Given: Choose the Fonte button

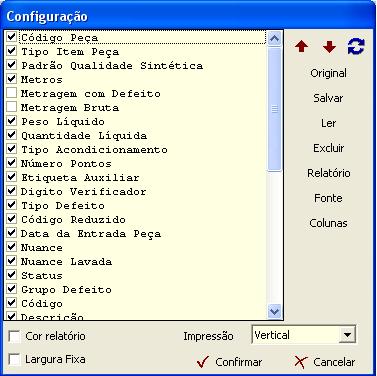Looking at the screenshot, I should click(328, 198).
